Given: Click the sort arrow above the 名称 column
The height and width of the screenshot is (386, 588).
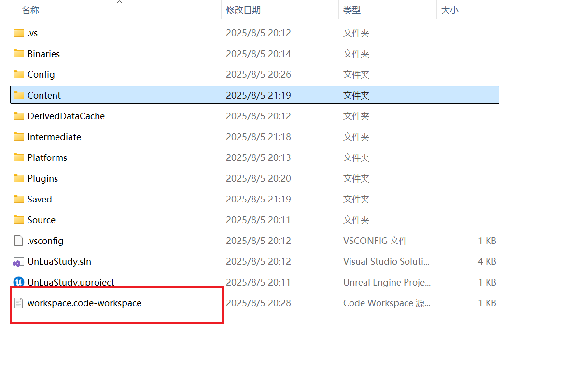Looking at the screenshot, I should coord(119,3).
